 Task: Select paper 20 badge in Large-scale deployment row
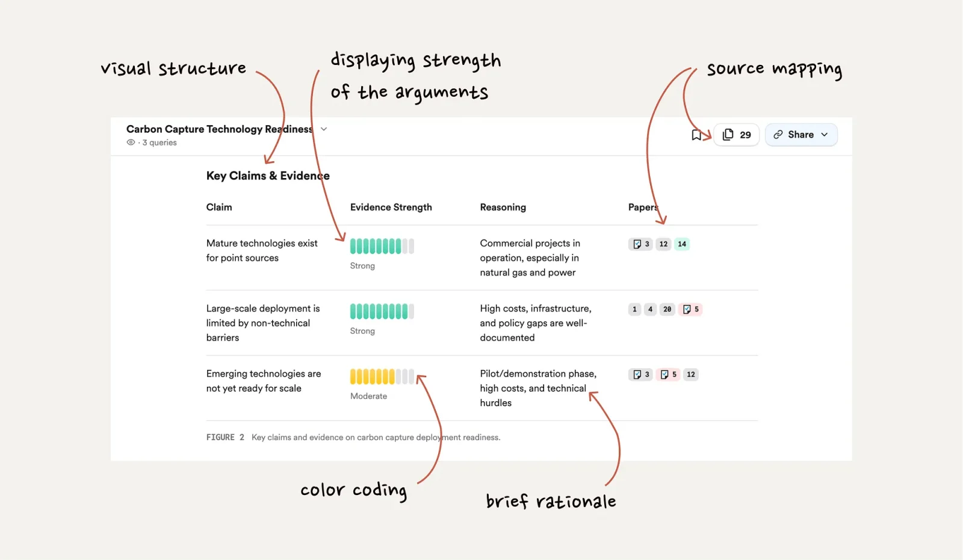tap(667, 309)
